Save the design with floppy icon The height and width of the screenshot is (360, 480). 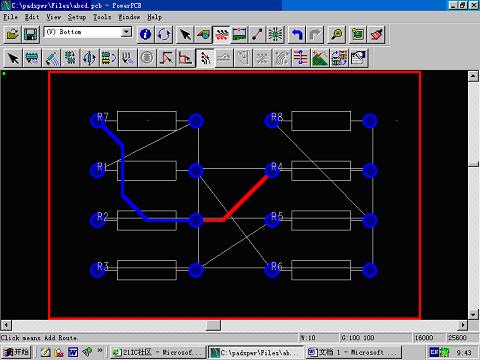tap(31, 34)
